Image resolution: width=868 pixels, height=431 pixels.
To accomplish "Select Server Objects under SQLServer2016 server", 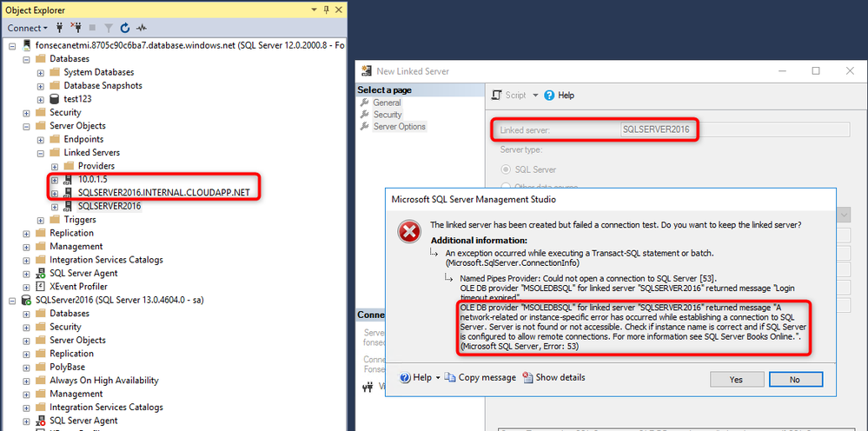I will coord(77,341).
